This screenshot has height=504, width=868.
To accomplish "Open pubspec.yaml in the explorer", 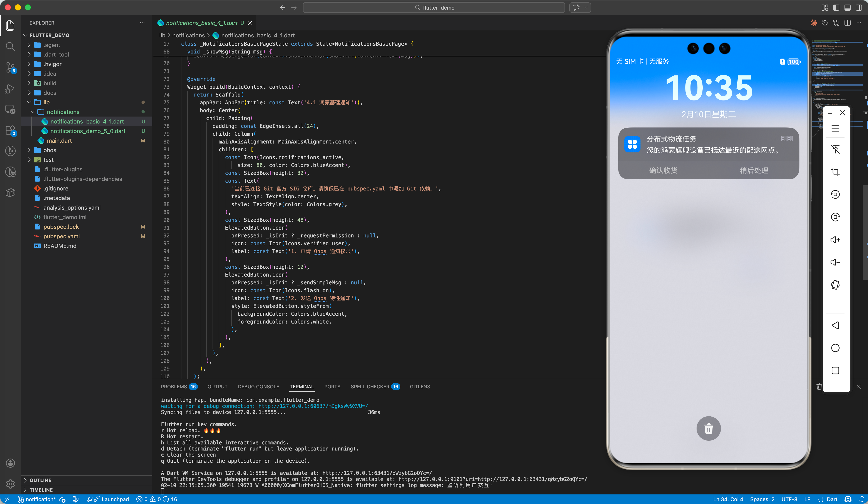I will (61, 236).
